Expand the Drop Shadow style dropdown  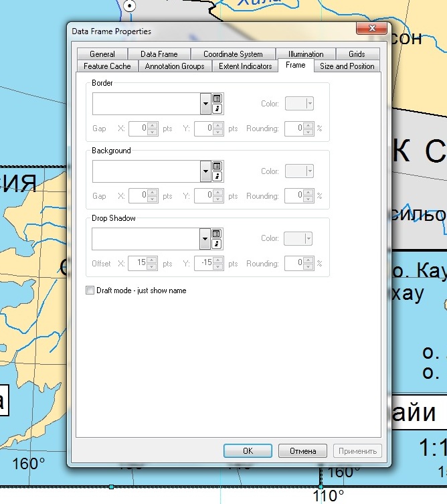pyautogui.click(x=205, y=238)
